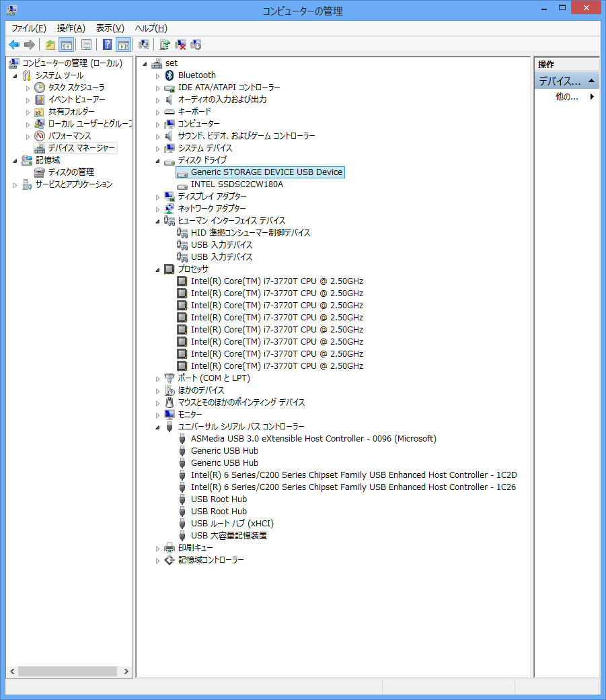Click the keyboard icon beside キーボード
The height and width of the screenshot is (700, 606).
169,112
